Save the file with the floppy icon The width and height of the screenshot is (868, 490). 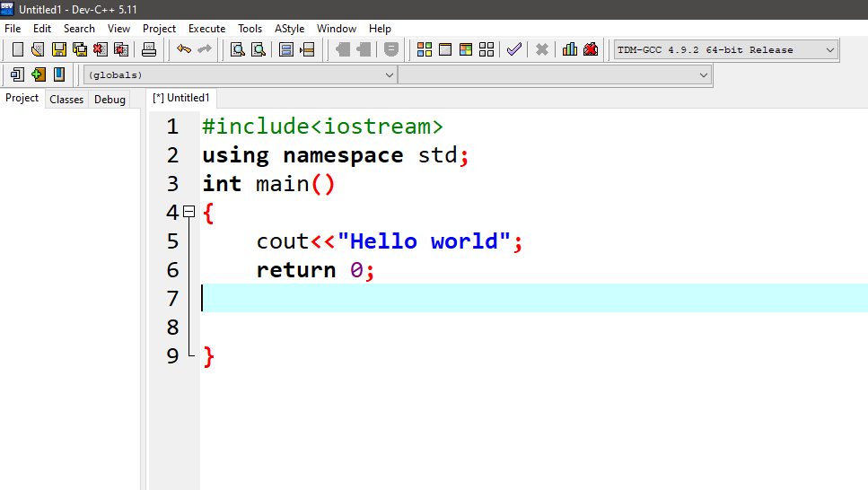[x=58, y=50]
